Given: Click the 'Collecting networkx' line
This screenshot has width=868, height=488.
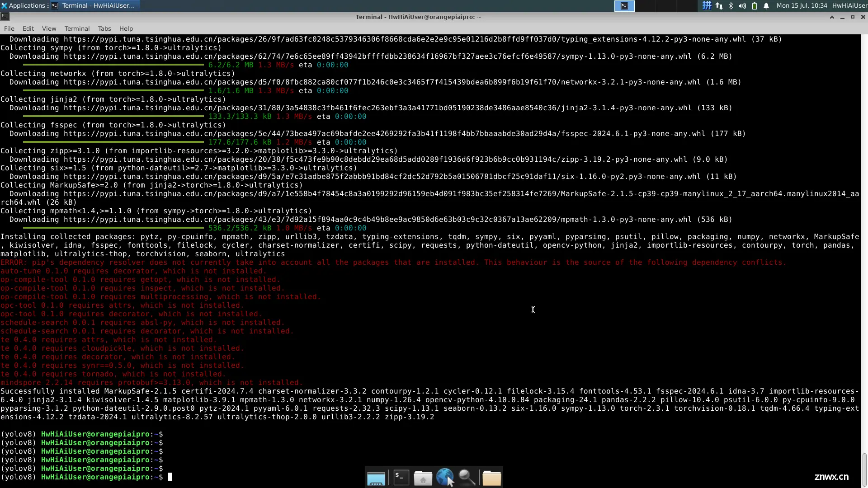Looking at the screenshot, I should (x=118, y=74).
